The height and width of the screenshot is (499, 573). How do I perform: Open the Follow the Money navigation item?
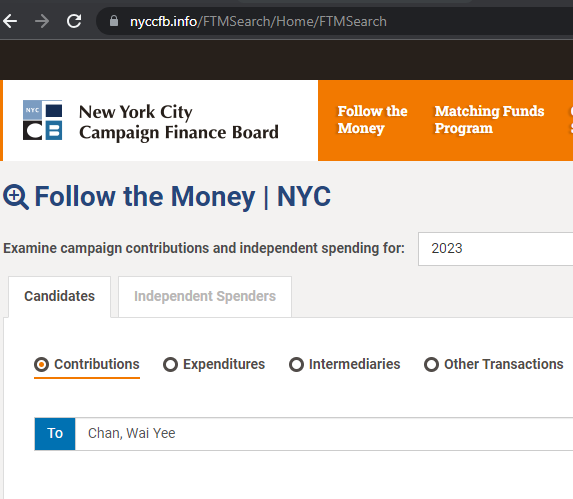372,119
